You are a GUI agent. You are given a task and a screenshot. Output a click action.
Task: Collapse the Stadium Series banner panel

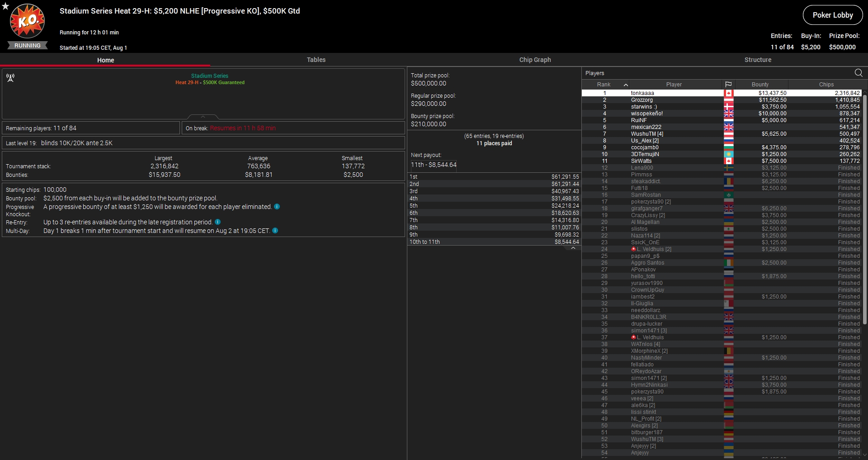(203, 117)
